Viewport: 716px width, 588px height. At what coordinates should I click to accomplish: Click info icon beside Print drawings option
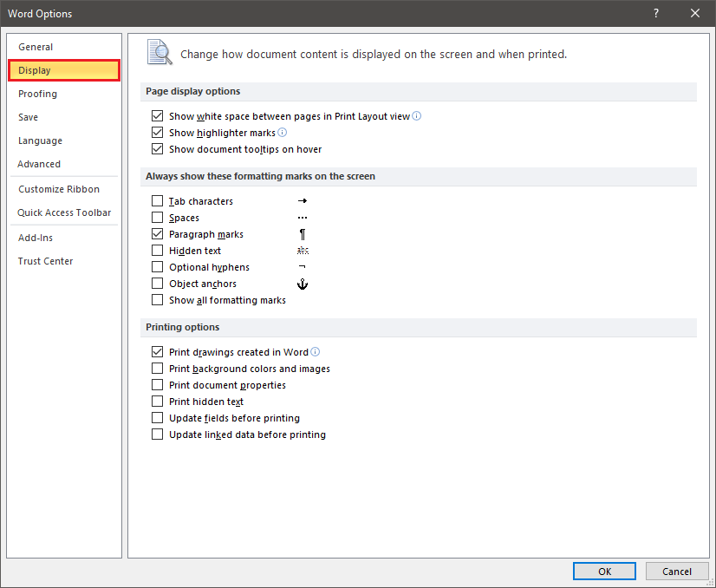click(316, 352)
